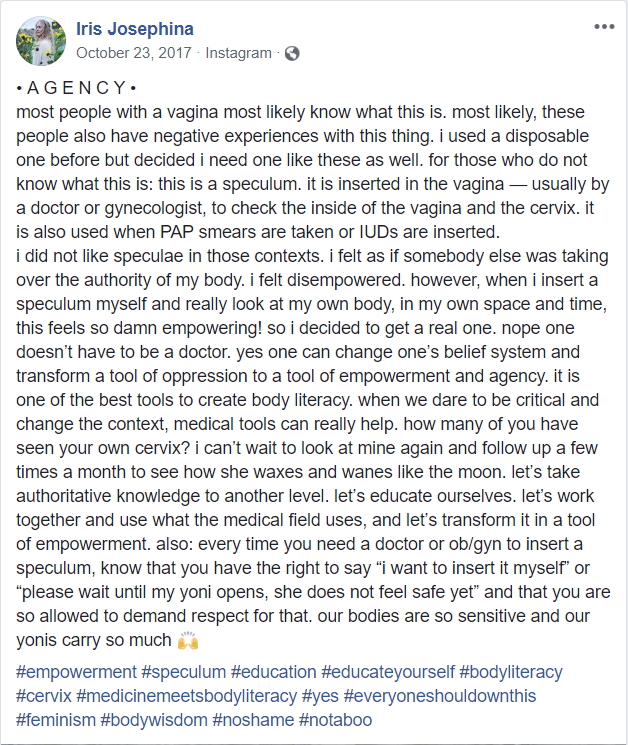Open the #education hashtag

tap(274, 672)
